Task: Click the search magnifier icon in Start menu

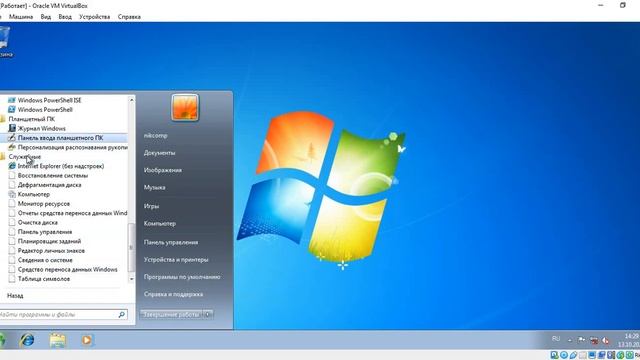Action: tap(121, 314)
